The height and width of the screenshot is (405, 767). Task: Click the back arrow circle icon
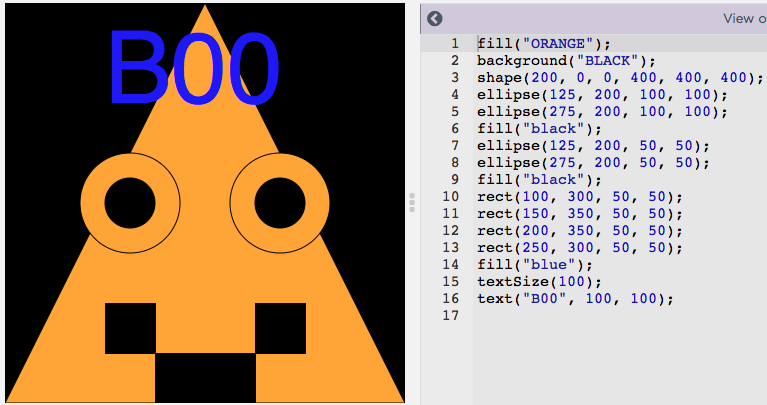tap(434, 19)
